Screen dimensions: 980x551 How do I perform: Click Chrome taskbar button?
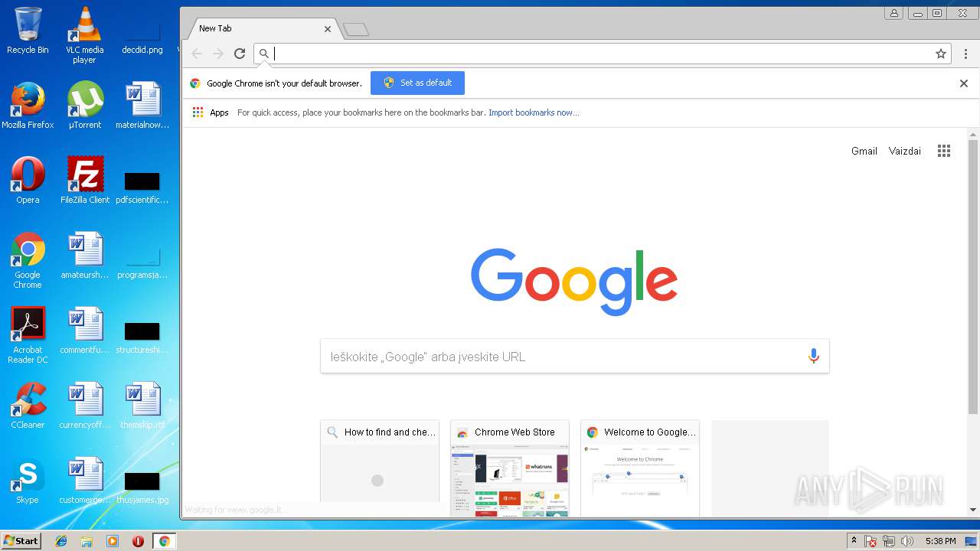click(x=164, y=541)
